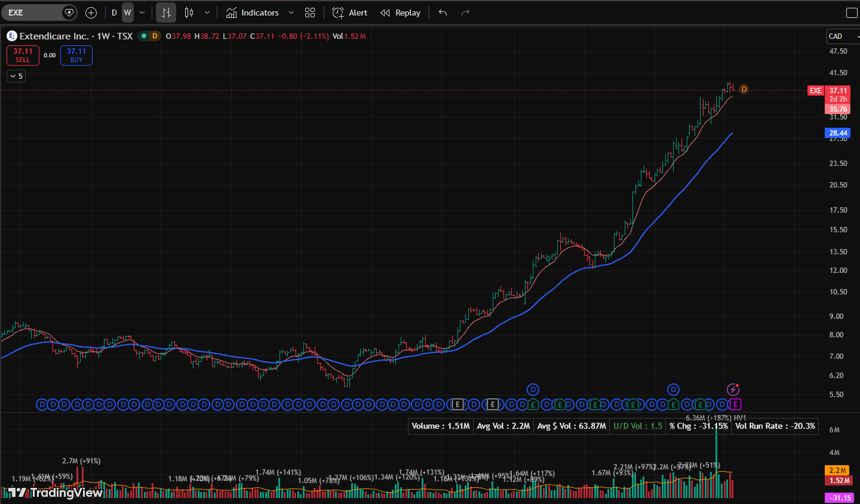Screen dimensions: 860x504
Task: Open the time interval dropdown chevron
Action: pos(142,13)
